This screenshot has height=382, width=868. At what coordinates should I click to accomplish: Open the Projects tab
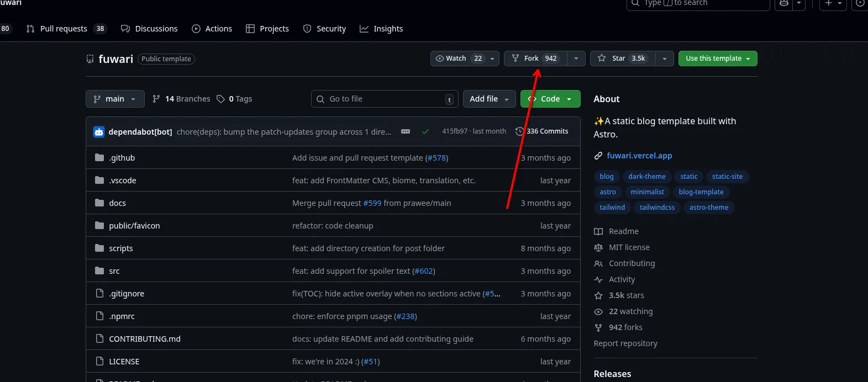point(267,29)
